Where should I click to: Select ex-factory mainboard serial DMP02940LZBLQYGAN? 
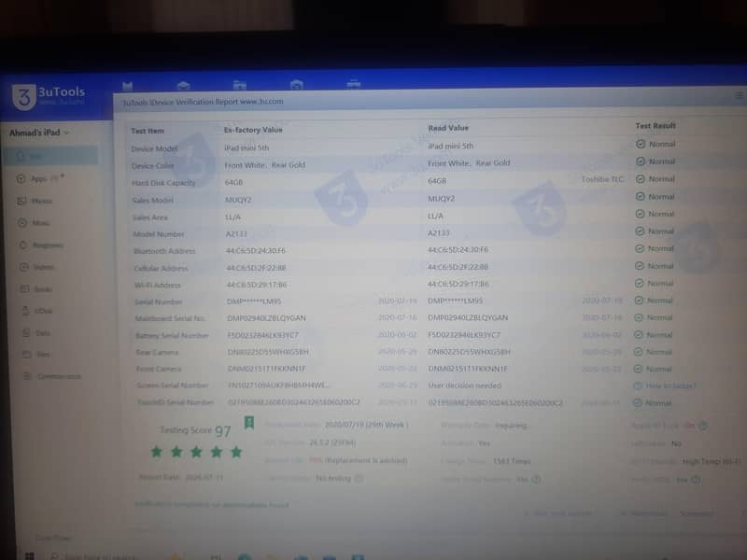266,317
